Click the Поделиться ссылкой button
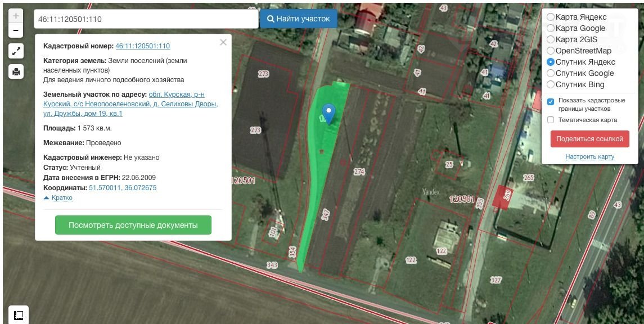This screenshot has width=644, height=324. [x=589, y=139]
